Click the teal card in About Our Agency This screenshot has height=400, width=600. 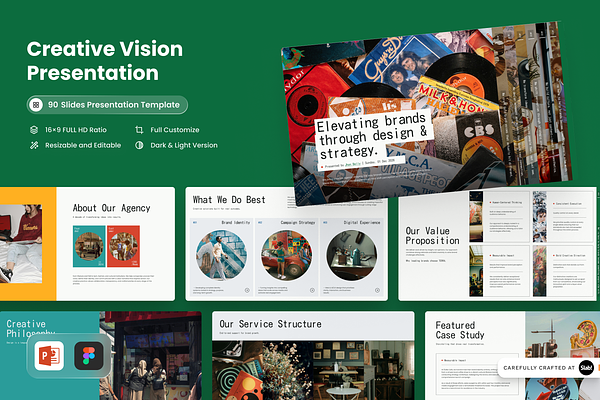click(x=89, y=246)
